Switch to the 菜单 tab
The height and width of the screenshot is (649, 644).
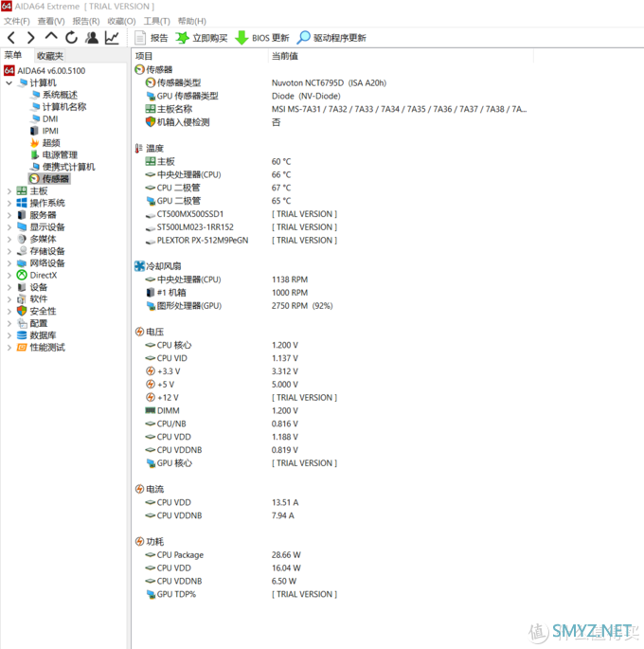point(13,55)
